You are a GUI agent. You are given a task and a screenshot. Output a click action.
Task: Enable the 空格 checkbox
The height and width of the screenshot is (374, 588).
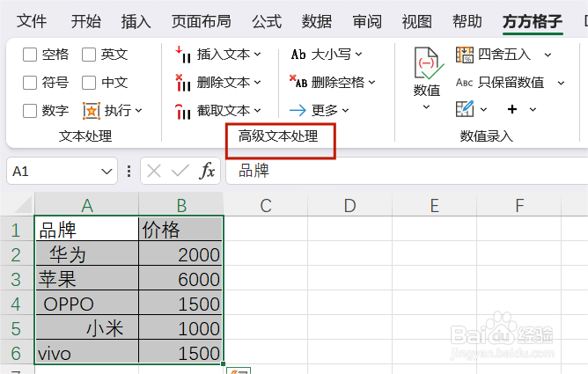[x=30, y=55]
